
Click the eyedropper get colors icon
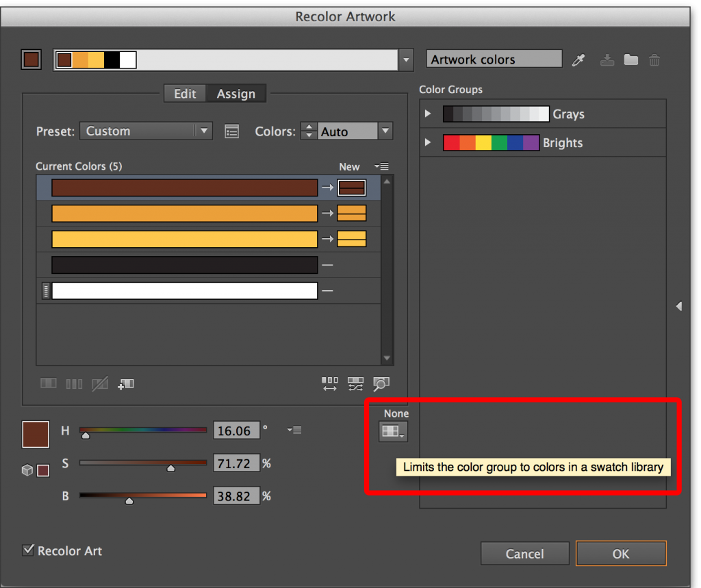(579, 60)
